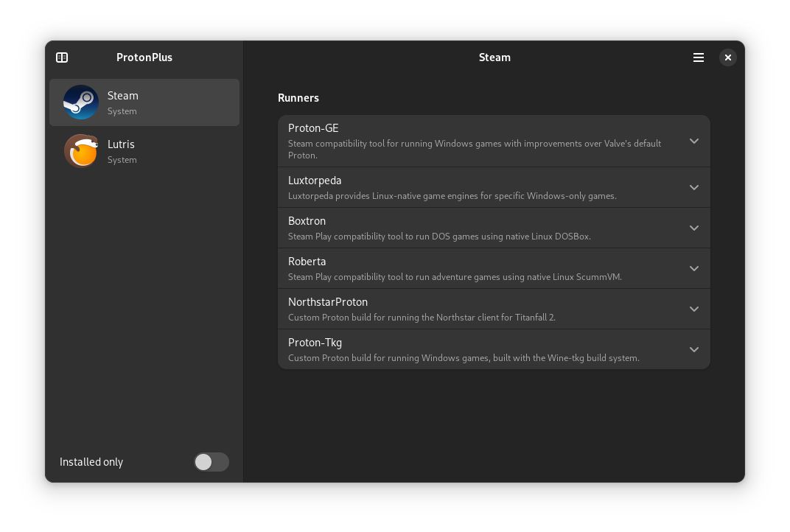Close the ProtonPlus window

tap(728, 57)
